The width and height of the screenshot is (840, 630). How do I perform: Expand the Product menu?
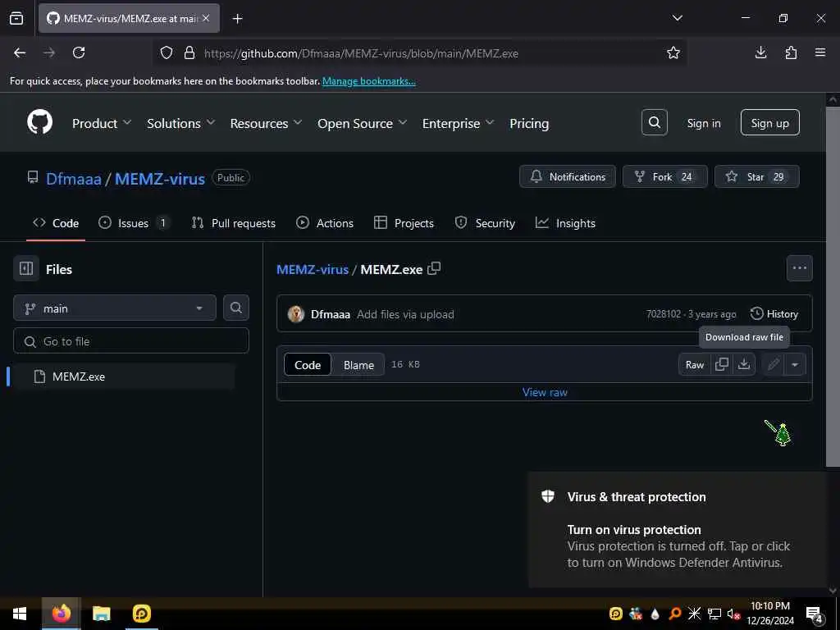click(x=101, y=123)
